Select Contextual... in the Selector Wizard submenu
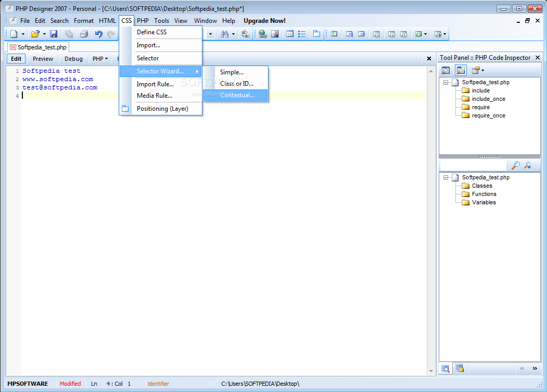Screen dimensions: 547x392 [x=235, y=96]
